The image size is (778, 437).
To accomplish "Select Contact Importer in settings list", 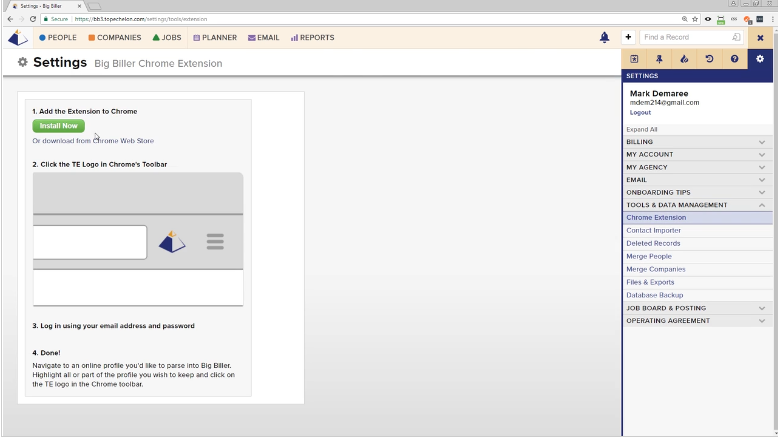I will (653, 231).
